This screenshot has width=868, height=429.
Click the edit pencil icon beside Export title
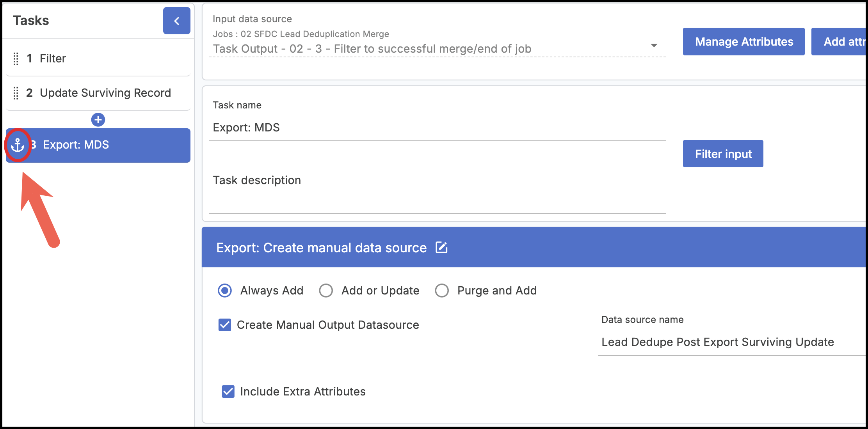click(x=441, y=248)
